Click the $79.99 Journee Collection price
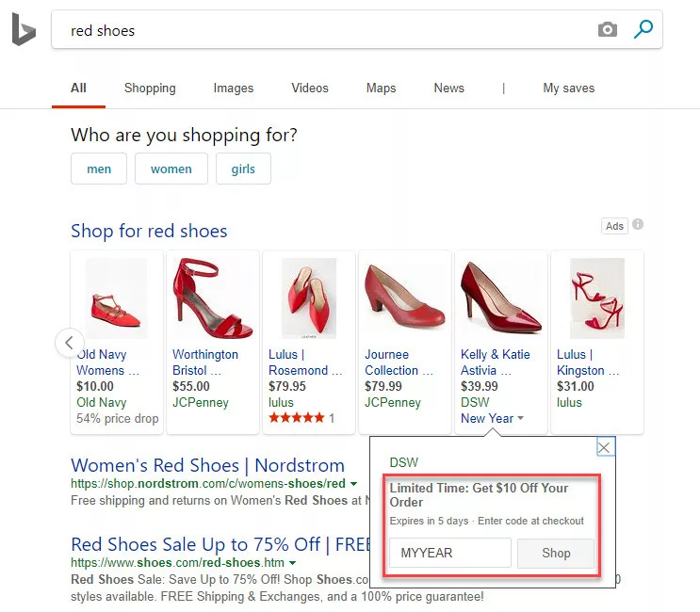The height and width of the screenshot is (612, 700). pos(383,386)
